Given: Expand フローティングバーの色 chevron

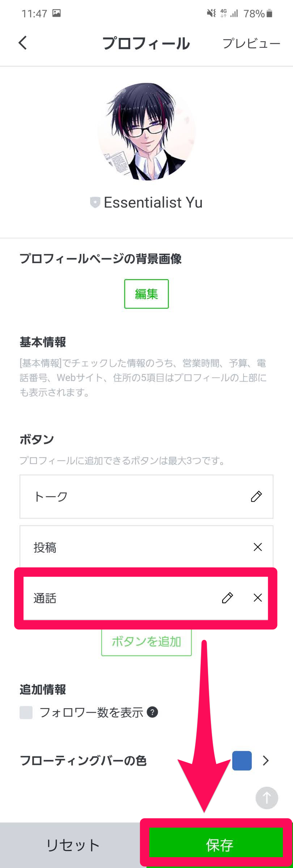Looking at the screenshot, I should pos(266,760).
